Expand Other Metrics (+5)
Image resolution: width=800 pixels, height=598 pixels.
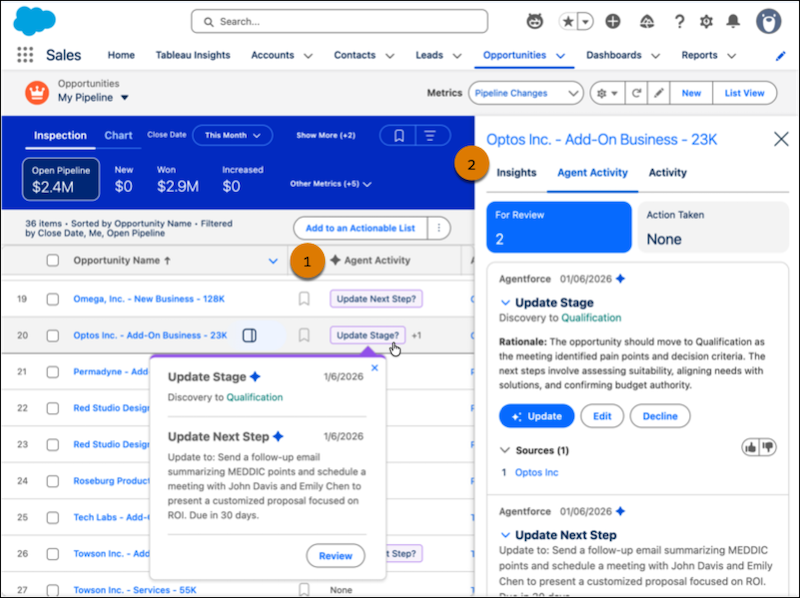coord(331,184)
